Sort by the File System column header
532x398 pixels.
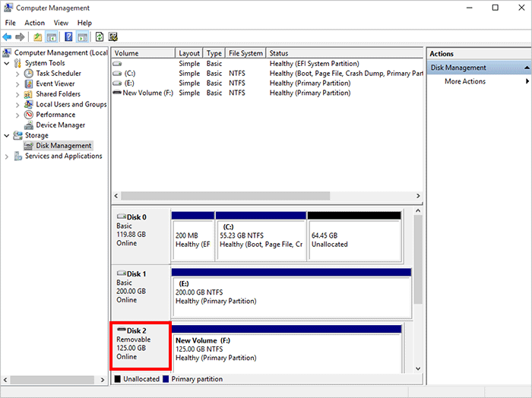[x=245, y=53]
